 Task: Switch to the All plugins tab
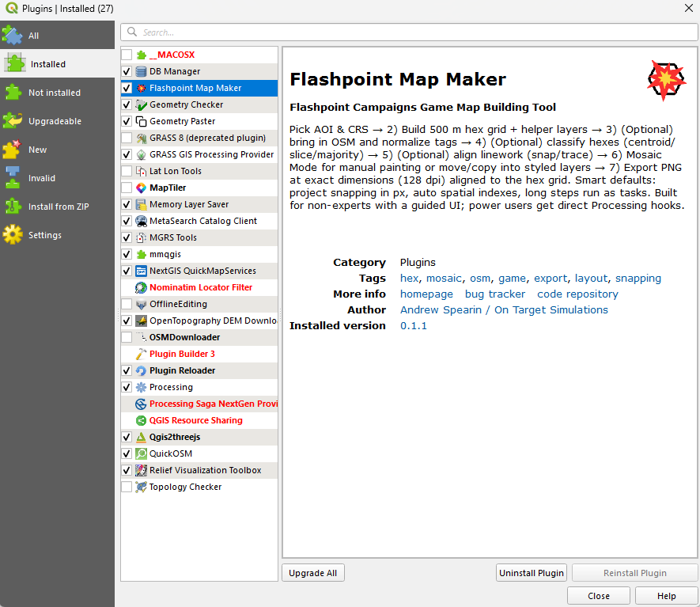point(57,36)
